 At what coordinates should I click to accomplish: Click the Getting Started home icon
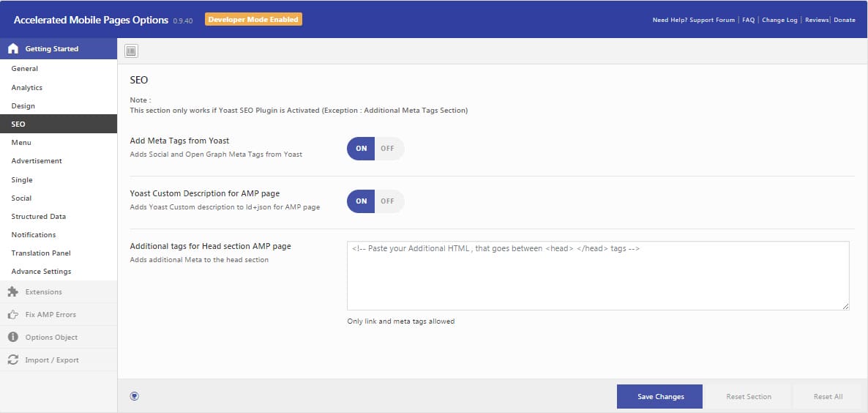click(12, 49)
